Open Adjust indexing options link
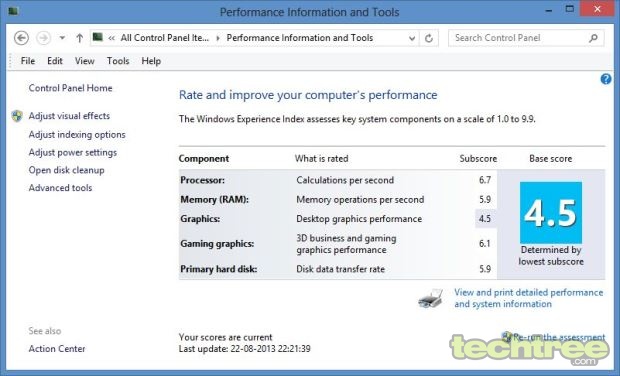This screenshot has height=376, width=620. coord(77,134)
